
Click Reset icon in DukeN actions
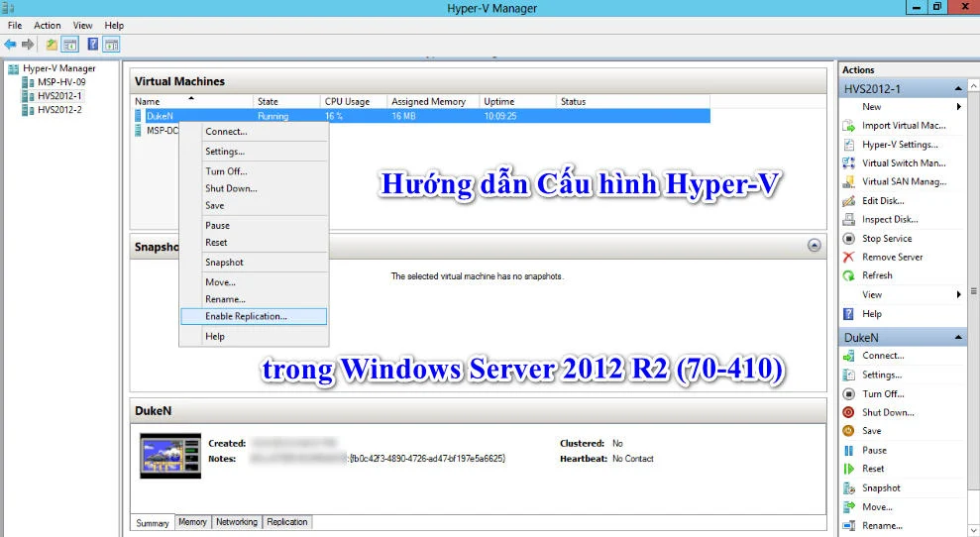(x=848, y=469)
